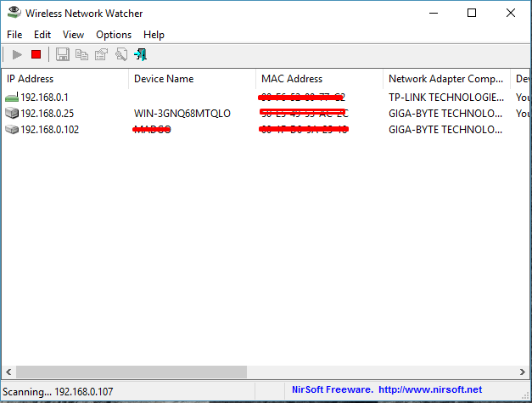Select the 192.168.0.102 device row

(49, 130)
